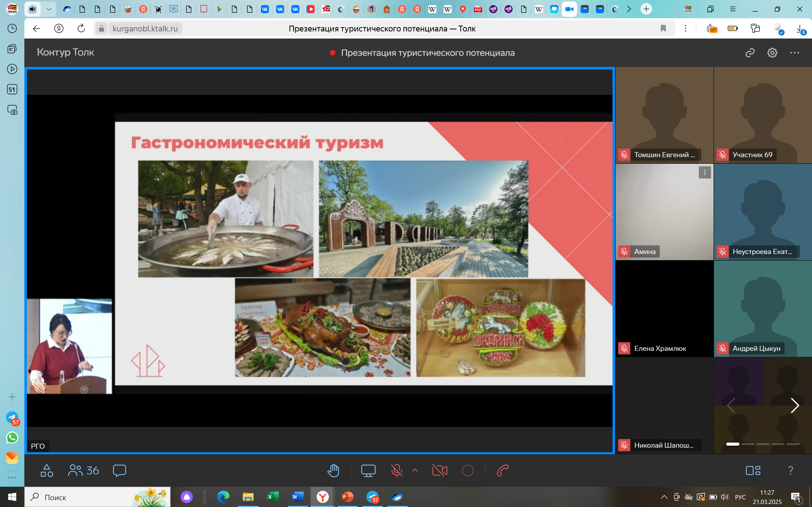Toggle meeting recording button
The height and width of the screenshot is (507, 812).
[468, 470]
